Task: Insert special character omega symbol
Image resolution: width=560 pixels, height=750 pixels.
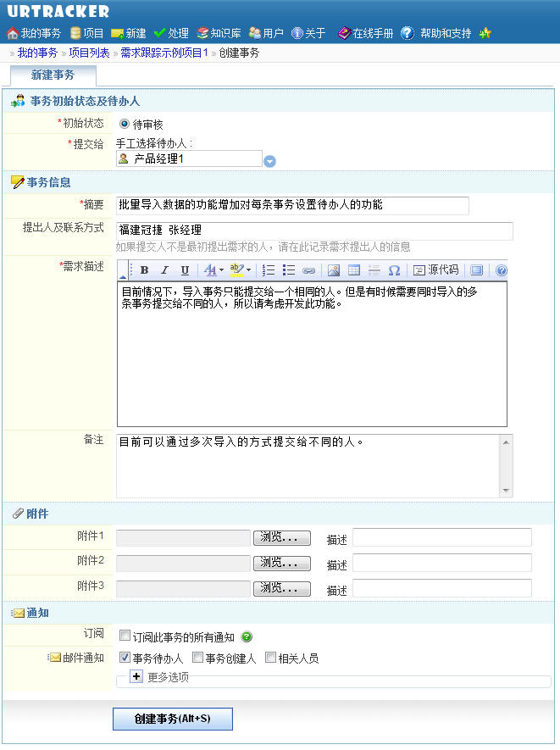Action: [394, 270]
